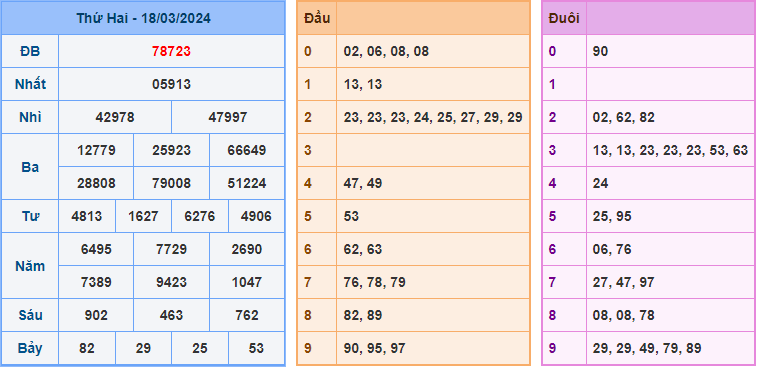The height and width of the screenshot is (367, 757).
Task: Click Đuôi value 90 in row 0
Action: point(601,51)
